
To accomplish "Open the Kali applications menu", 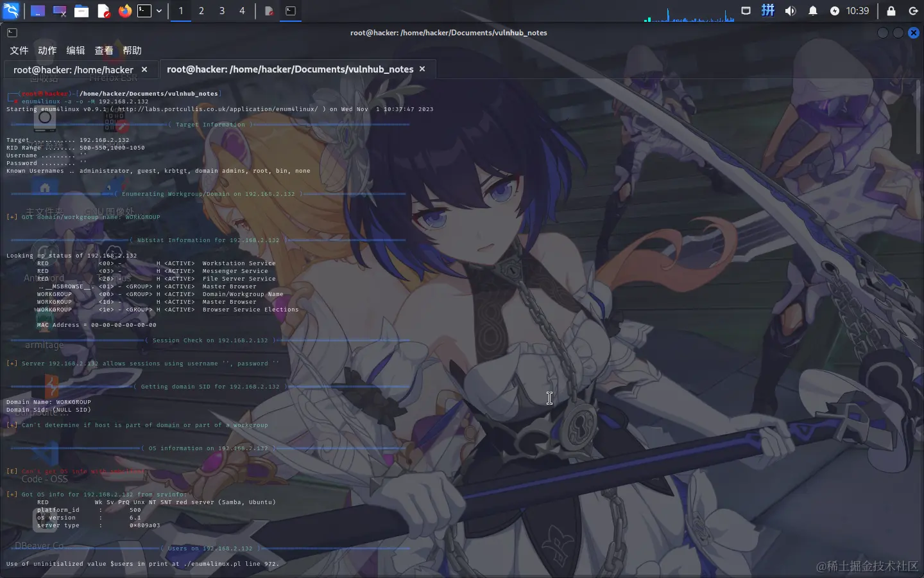I will (11, 10).
